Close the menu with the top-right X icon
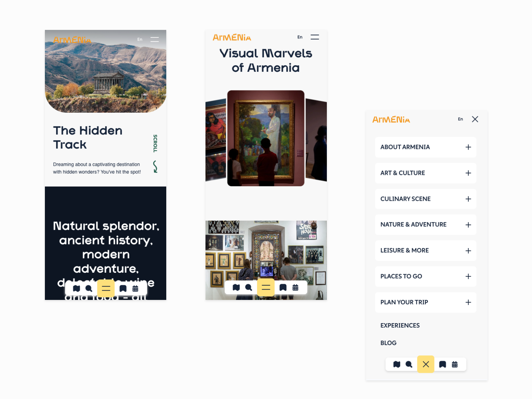The width and height of the screenshot is (532, 399). click(x=475, y=119)
